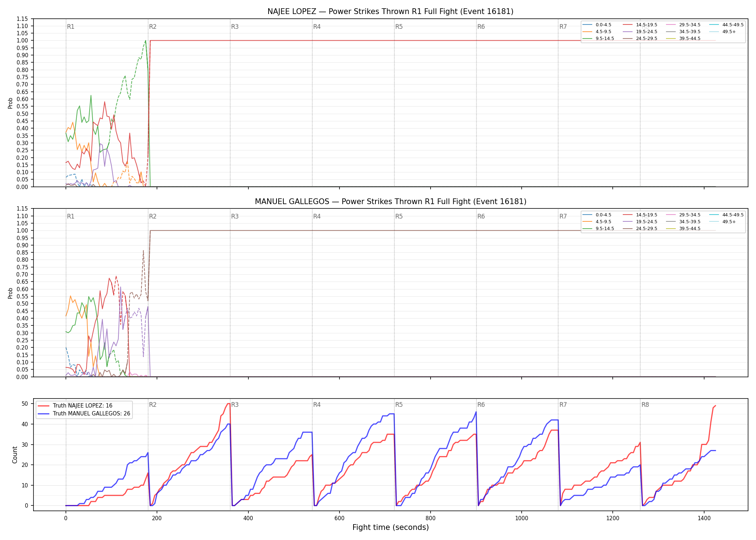The height and width of the screenshot is (540, 756).
Task: Select legend entry 24.5-29.5 in Najee Lopez chart
Action: coord(640,39)
